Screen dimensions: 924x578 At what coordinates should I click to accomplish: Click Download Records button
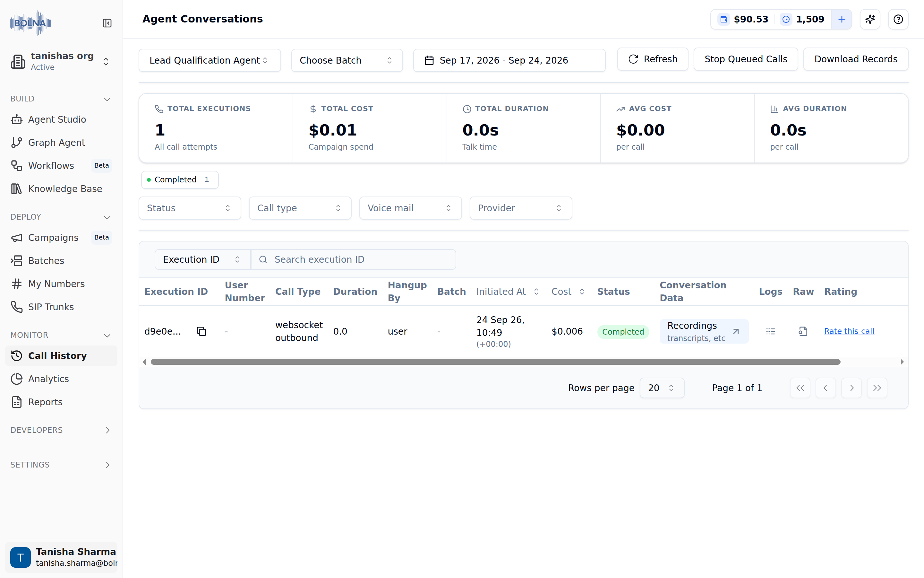[x=856, y=59]
